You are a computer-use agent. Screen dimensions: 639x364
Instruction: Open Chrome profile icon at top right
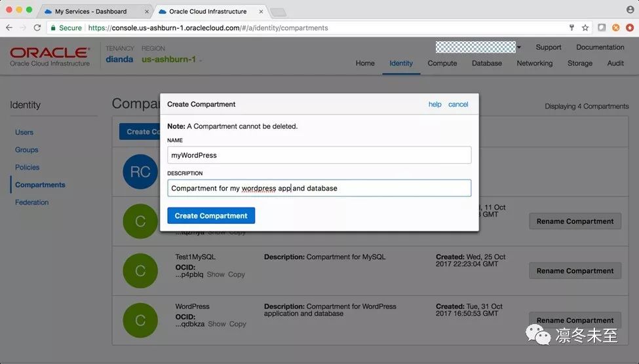630,9
